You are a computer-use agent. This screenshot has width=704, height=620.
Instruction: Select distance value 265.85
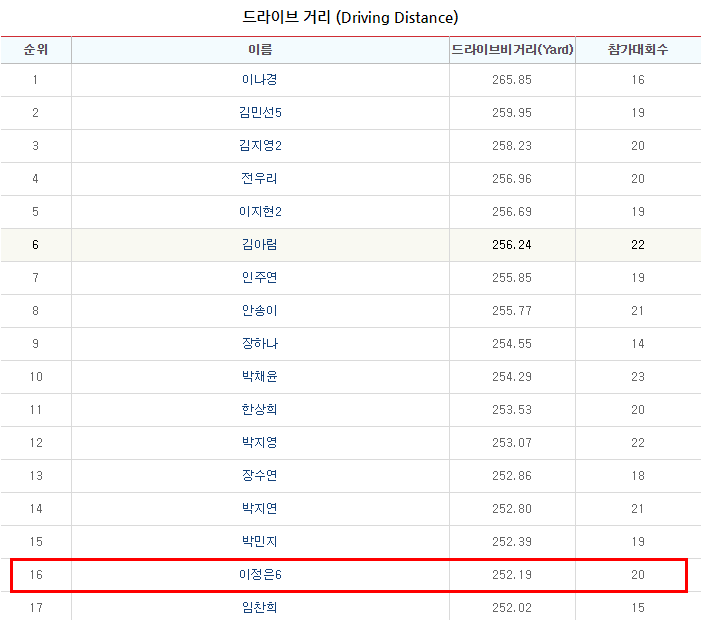click(512, 80)
